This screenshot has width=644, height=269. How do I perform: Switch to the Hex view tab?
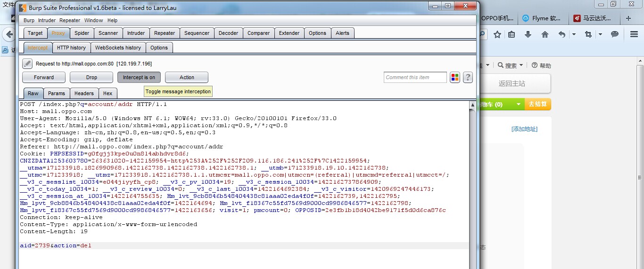pyautogui.click(x=108, y=93)
